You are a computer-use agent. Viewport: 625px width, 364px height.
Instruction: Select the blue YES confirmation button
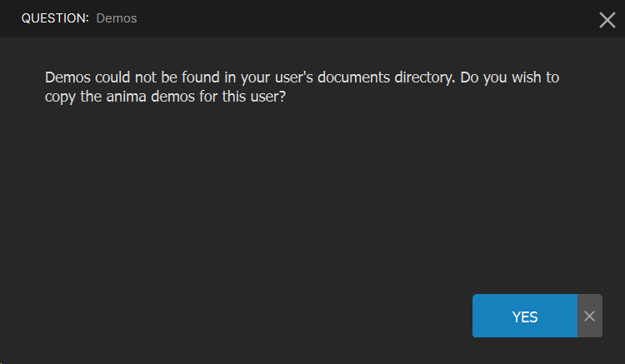[524, 316]
